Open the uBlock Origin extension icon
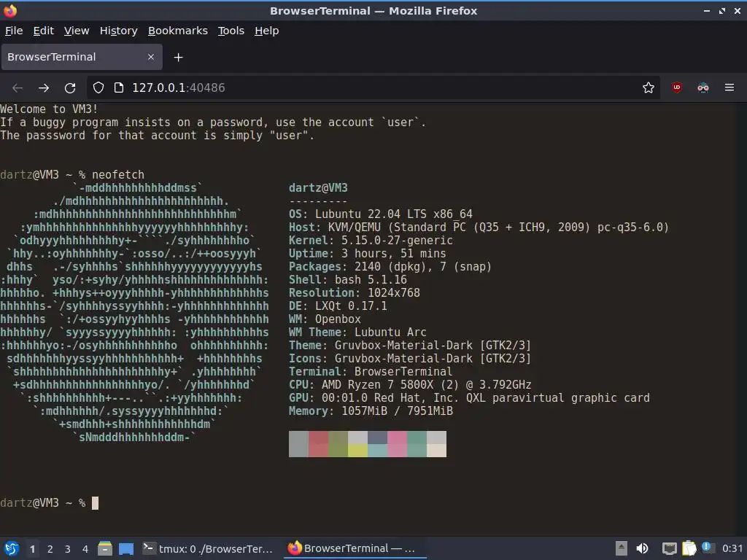747x560 pixels. 676,87
